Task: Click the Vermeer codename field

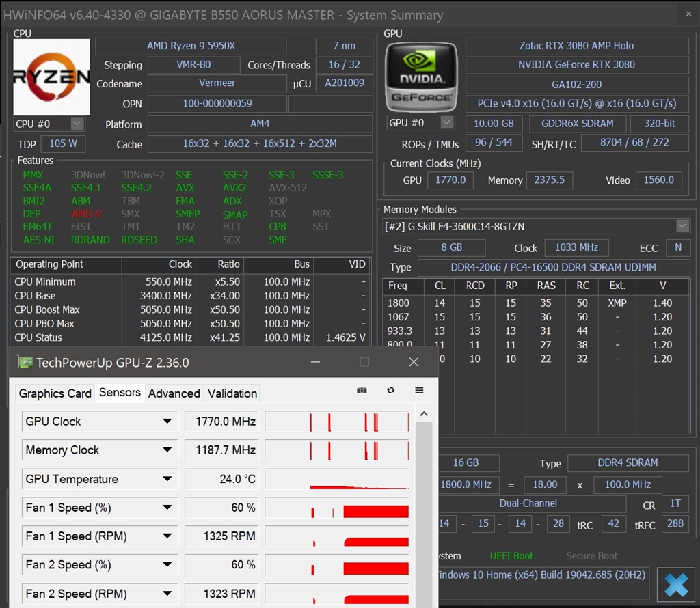Action: click(217, 83)
